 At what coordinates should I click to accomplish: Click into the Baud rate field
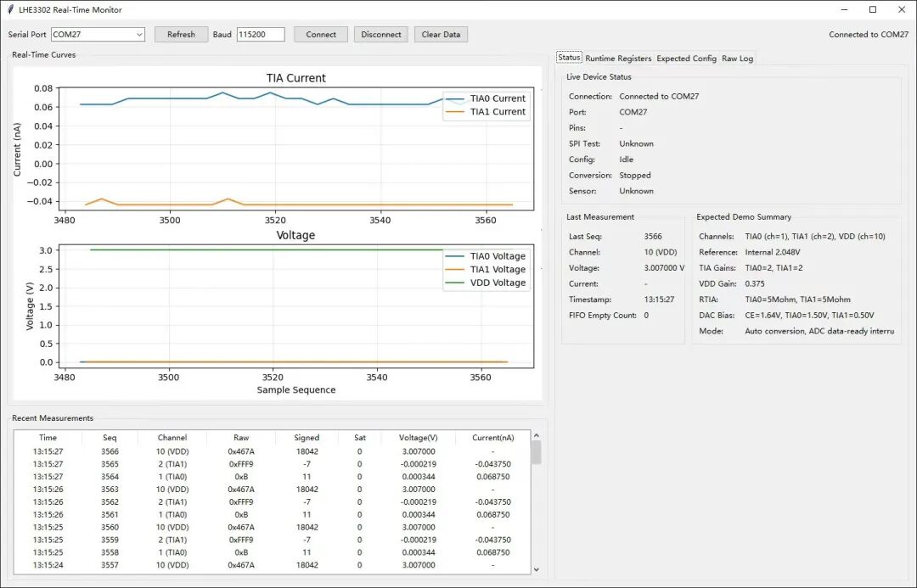[x=261, y=35]
